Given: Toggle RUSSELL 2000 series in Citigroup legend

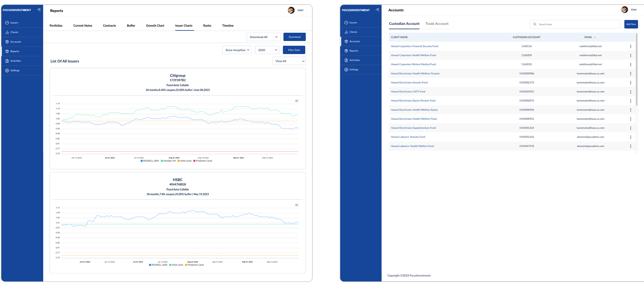Looking at the screenshot, I should pos(149,161).
